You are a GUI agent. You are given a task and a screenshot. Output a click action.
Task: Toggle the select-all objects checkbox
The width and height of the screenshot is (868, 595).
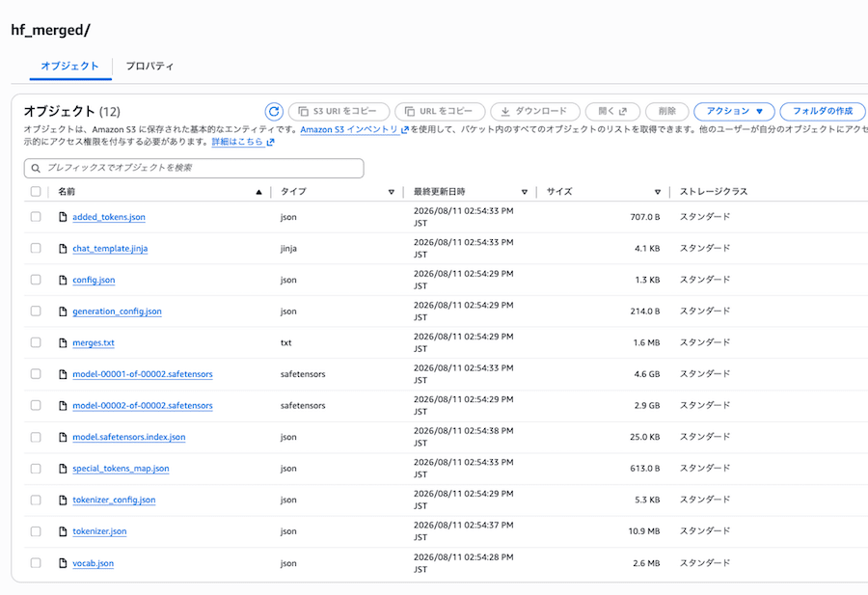coord(36,192)
